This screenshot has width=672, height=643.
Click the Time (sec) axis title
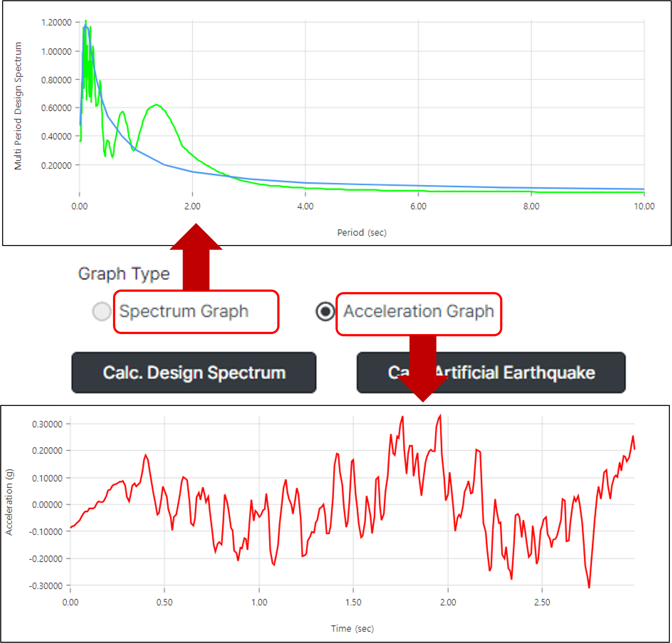[352, 629]
